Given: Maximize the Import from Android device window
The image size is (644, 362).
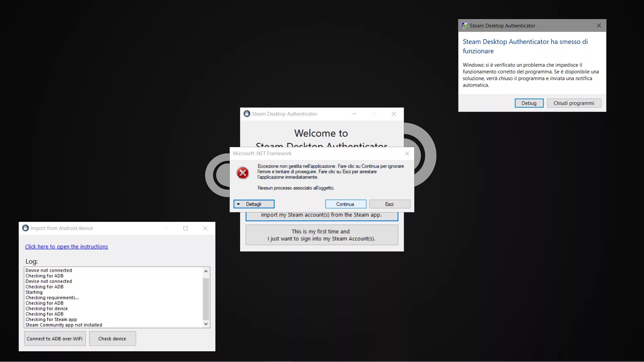Looking at the screenshot, I should 185,228.
